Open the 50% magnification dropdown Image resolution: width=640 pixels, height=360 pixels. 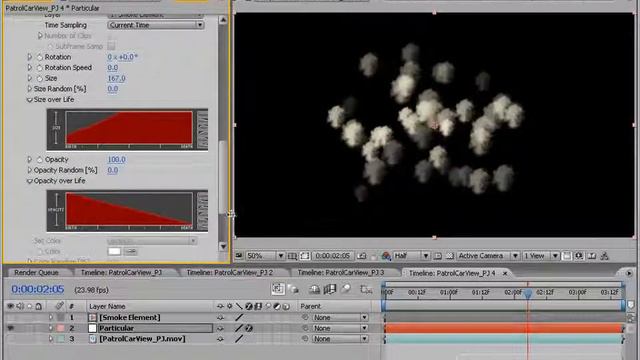point(264,256)
